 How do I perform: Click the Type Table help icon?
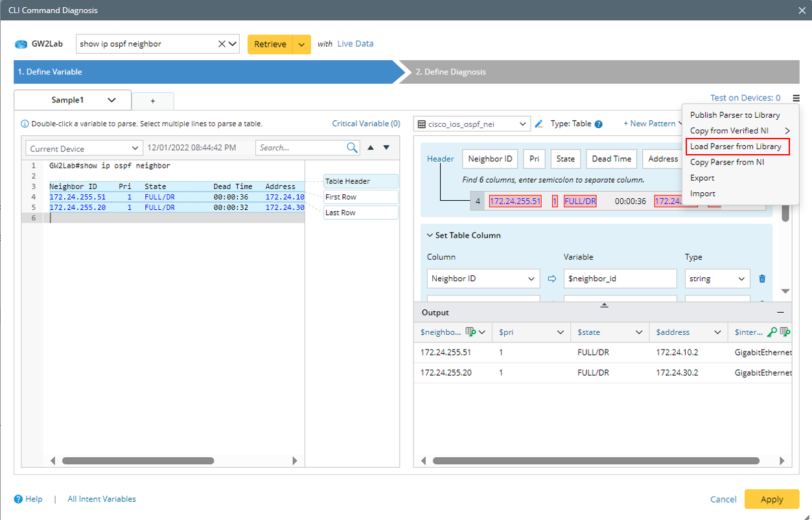tap(599, 124)
